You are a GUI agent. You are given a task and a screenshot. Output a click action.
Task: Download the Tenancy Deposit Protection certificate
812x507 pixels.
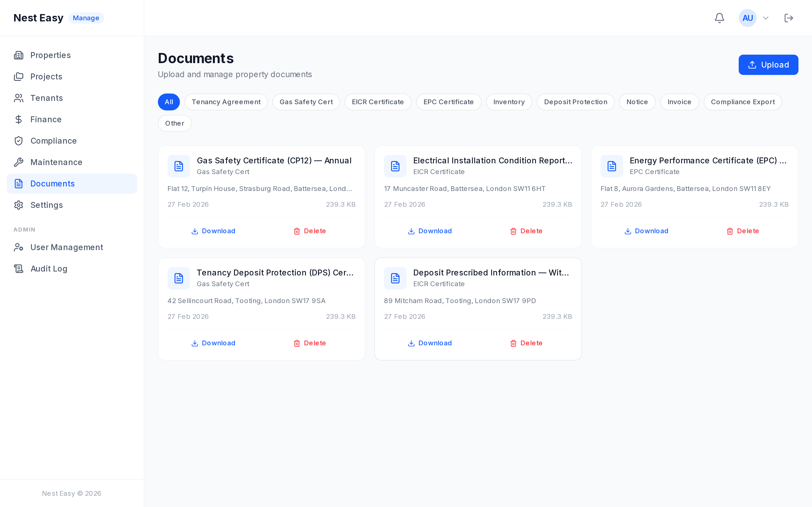click(x=213, y=343)
